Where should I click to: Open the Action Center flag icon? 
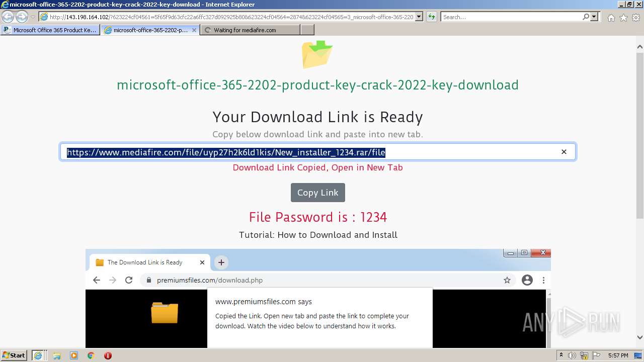tap(596, 355)
